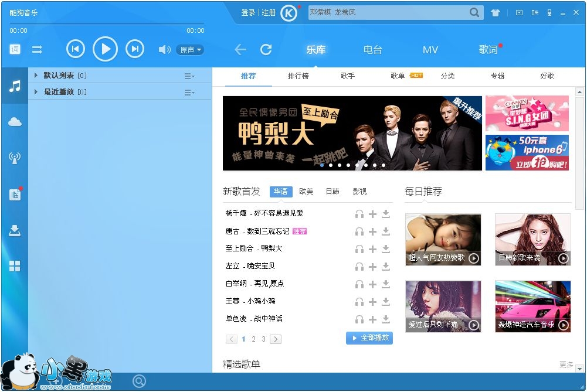Open the download manager sidebar icon
Viewport: 587px width, 392px height.
pyautogui.click(x=15, y=230)
